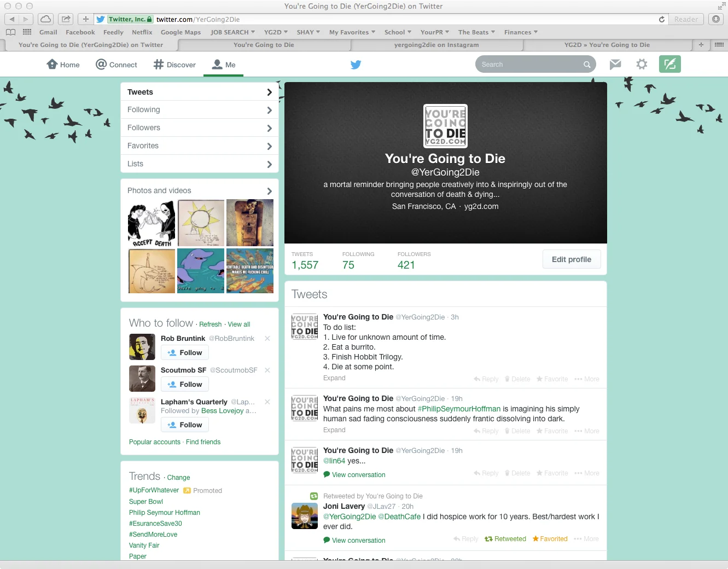The width and height of the screenshot is (728, 569).
Task: Switch to YG2D » You're Going to Die tab
Action: pos(607,45)
